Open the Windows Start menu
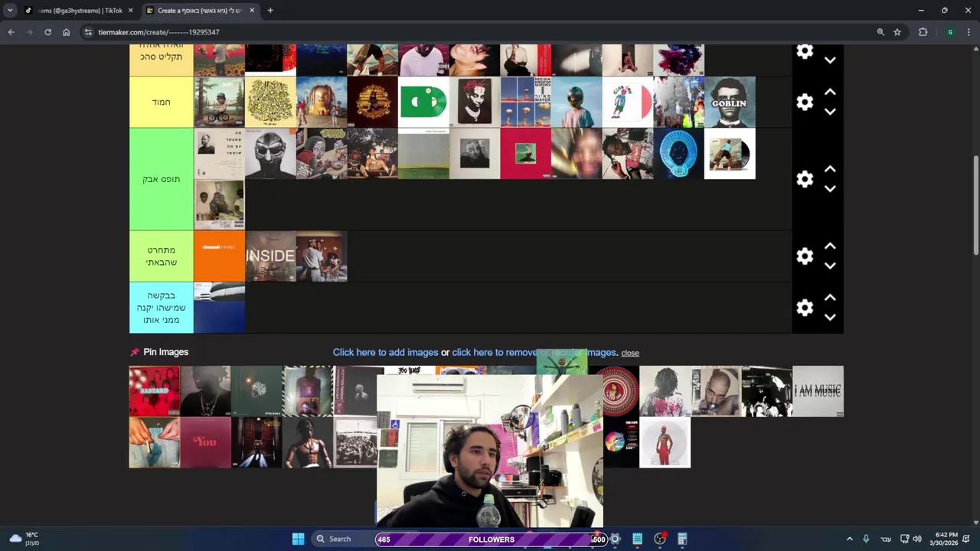 (298, 539)
